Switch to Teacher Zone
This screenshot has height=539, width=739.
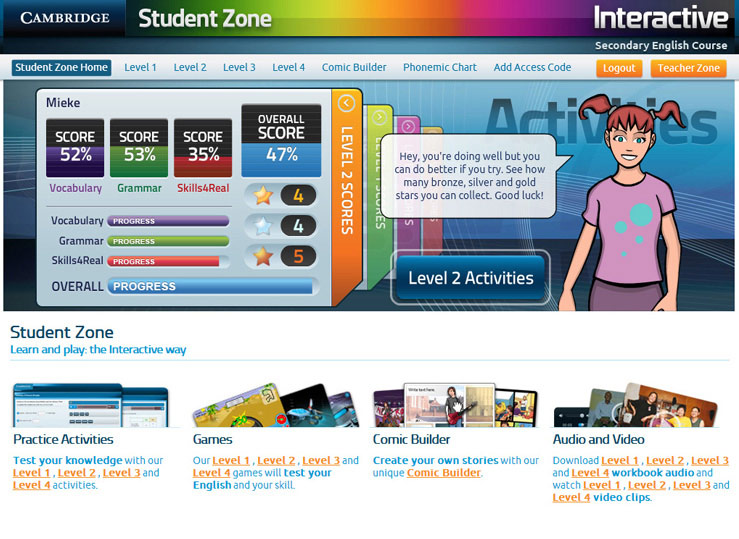pos(689,68)
